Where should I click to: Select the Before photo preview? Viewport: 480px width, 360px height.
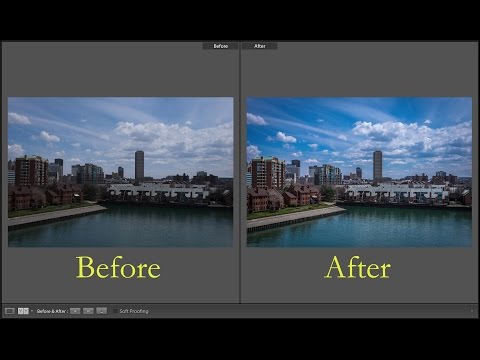(x=121, y=172)
